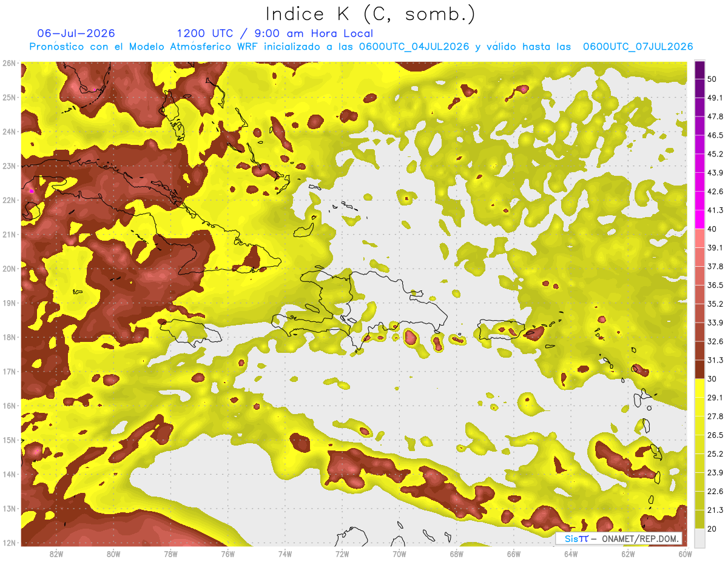Click the longitude axis label "74W"
Viewport: 728px width, 562px height.
[285, 554]
